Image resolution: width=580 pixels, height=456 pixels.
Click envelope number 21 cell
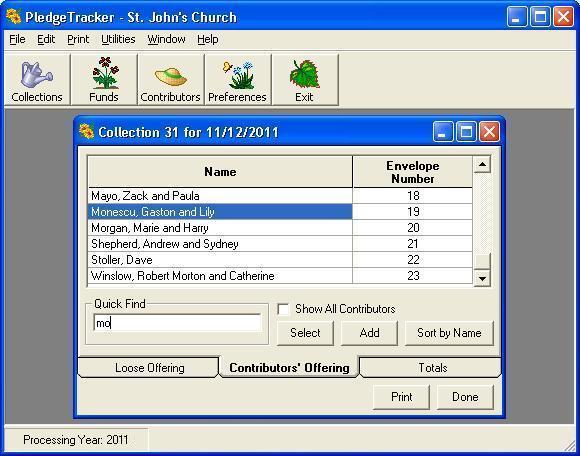pos(413,244)
